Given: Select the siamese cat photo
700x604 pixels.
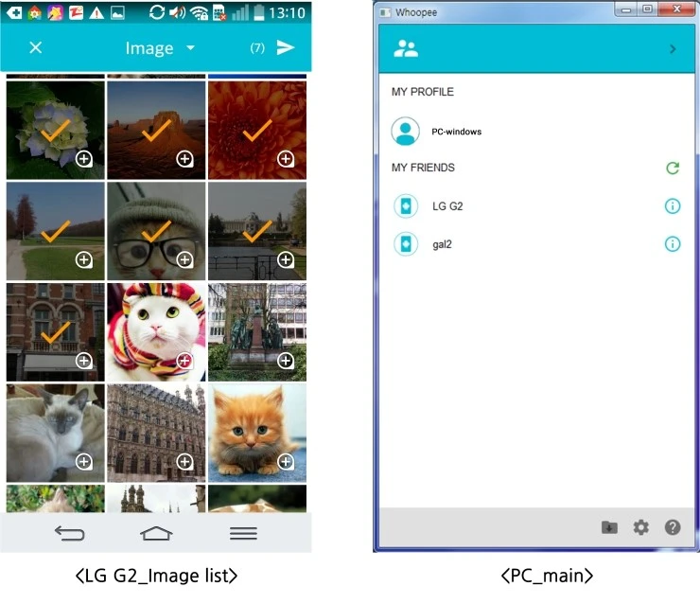Looking at the screenshot, I should point(56,433).
